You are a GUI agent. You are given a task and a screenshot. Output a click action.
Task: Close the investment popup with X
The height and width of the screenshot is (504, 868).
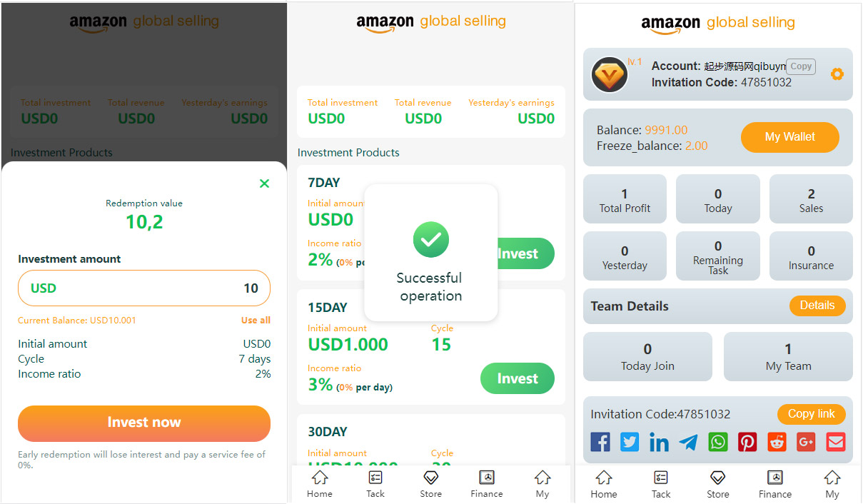(264, 183)
